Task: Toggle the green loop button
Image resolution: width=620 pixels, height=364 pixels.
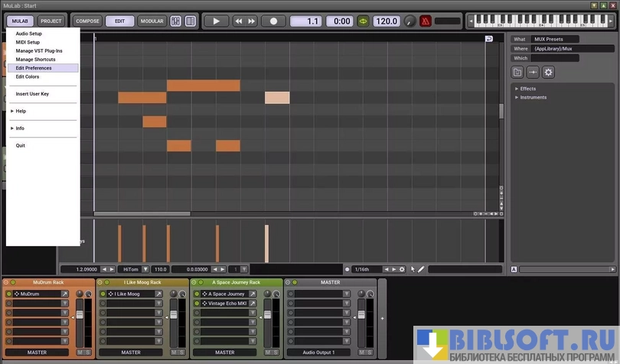Action: point(364,21)
